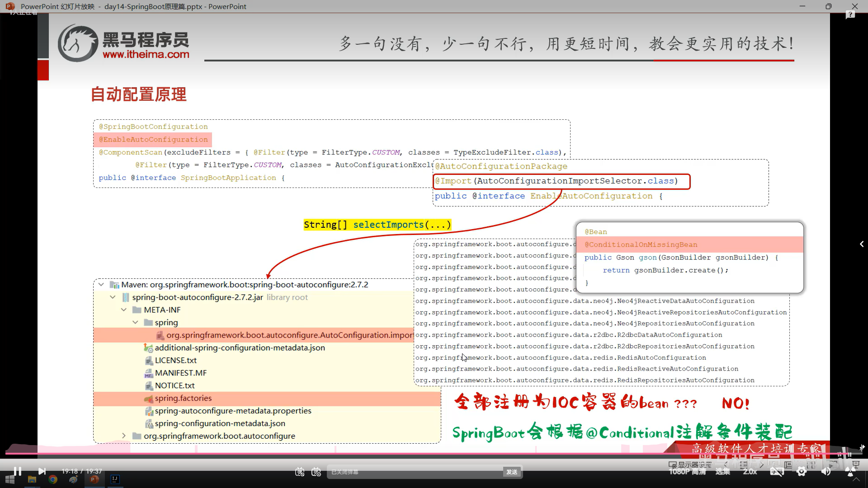Viewport: 868px width, 488px height.
Task: Collapse the META-INF folder chevron
Action: tap(124, 310)
